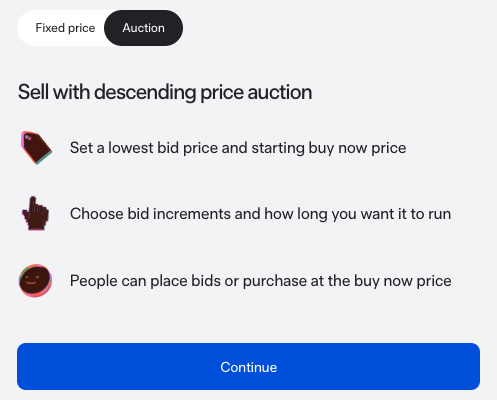Click the smiley face coin icon
The height and width of the screenshot is (400, 497).
tap(35, 281)
